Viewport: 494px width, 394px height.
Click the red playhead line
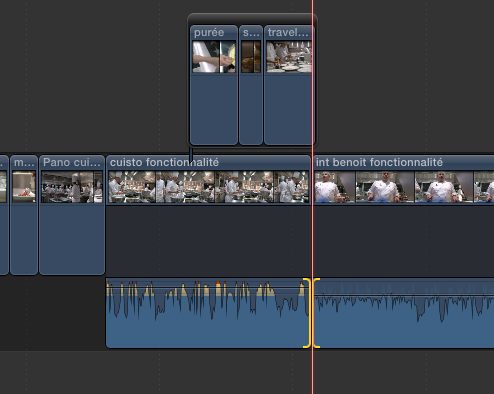[x=312, y=233]
